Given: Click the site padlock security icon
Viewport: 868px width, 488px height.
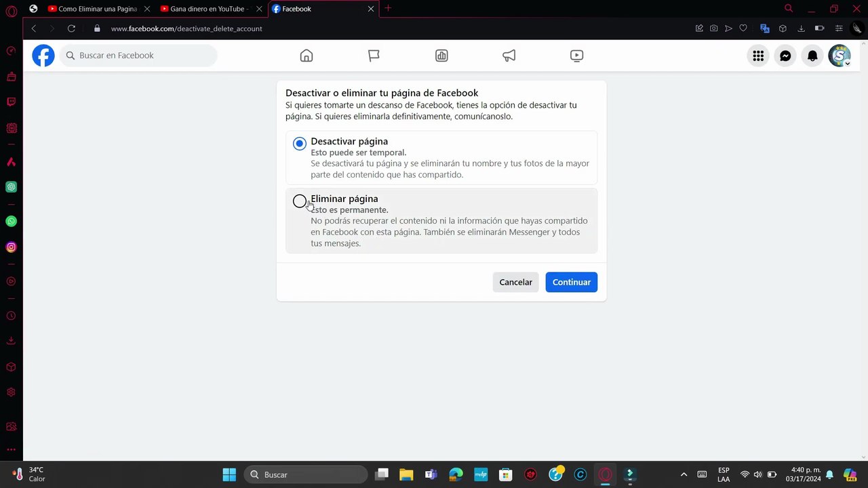Looking at the screenshot, I should point(97,28).
